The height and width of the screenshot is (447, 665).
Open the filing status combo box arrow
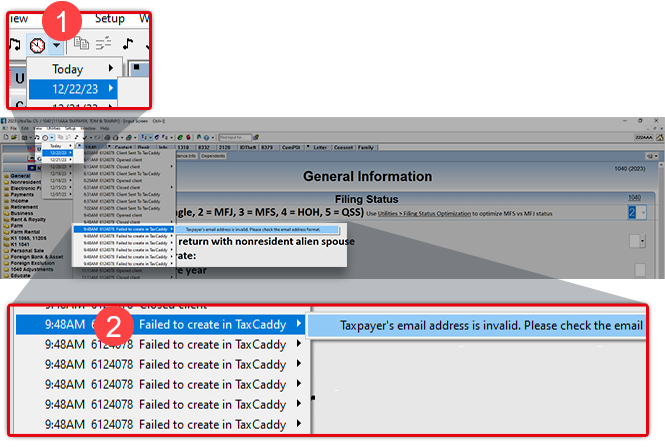click(x=643, y=212)
